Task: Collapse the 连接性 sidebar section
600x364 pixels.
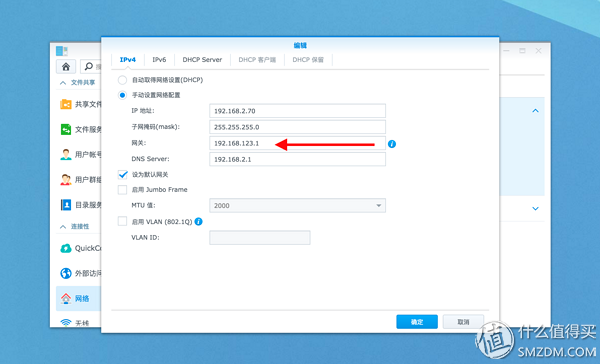Action: 63,227
